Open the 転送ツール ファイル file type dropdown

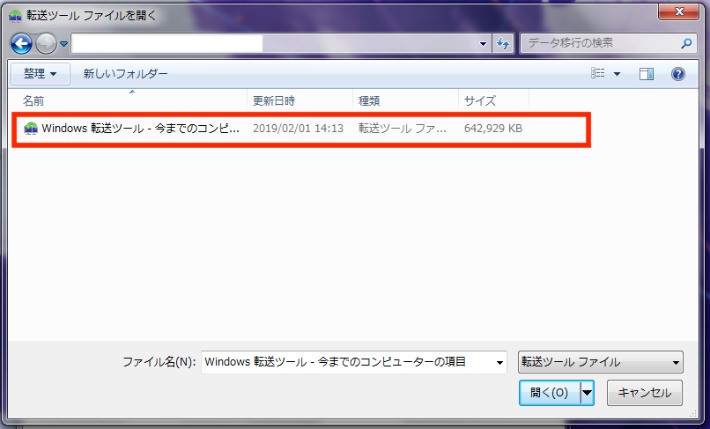[600, 362]
